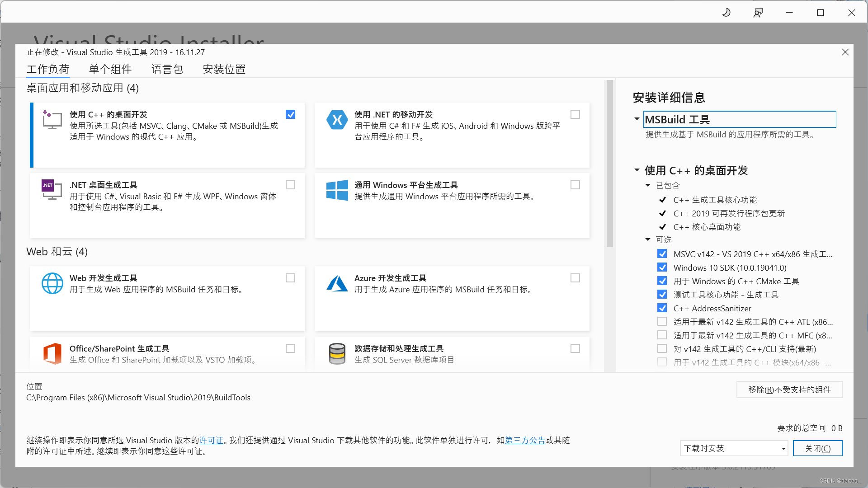Collapse the MSBuild 工具 section arrow

pyautogui.click(x=637, y=119)
